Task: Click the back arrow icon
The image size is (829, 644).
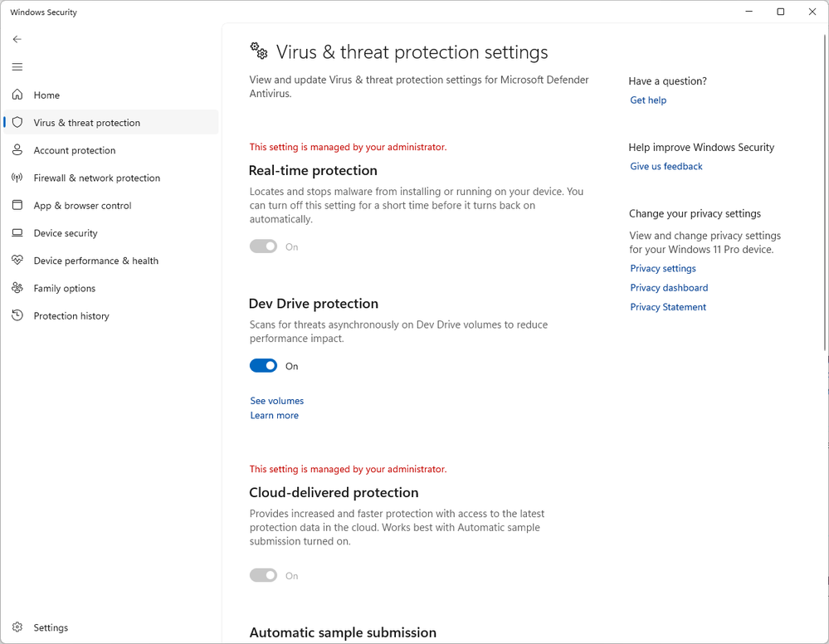Action: point(17,39)
